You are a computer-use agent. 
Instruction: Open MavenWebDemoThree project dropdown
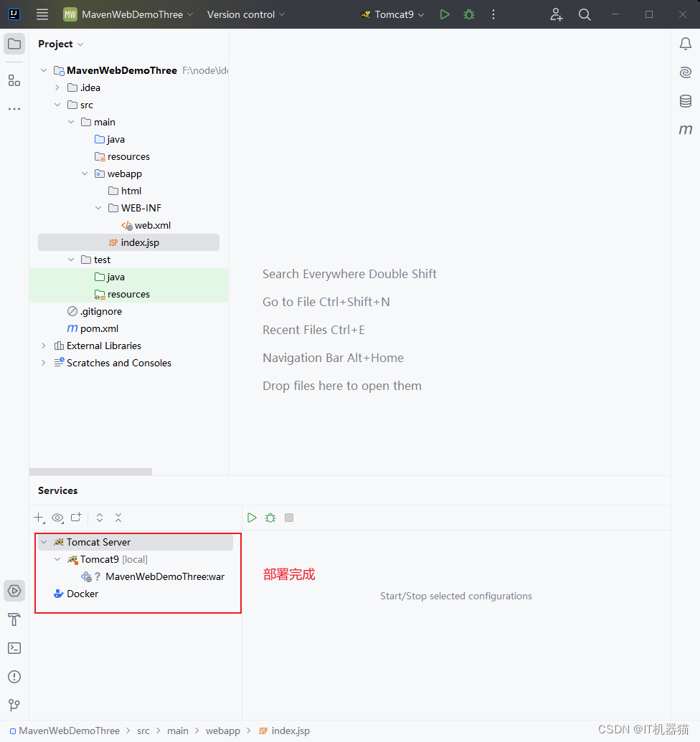[128, 14]
